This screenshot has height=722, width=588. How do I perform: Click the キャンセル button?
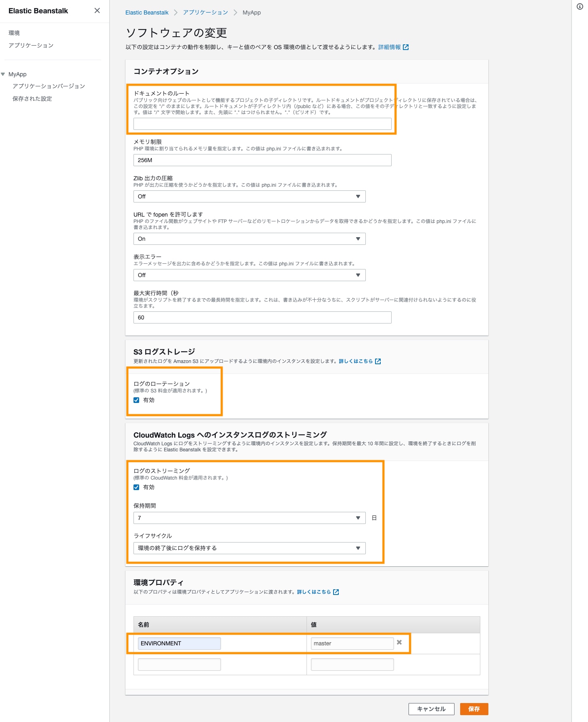point(431,709)
